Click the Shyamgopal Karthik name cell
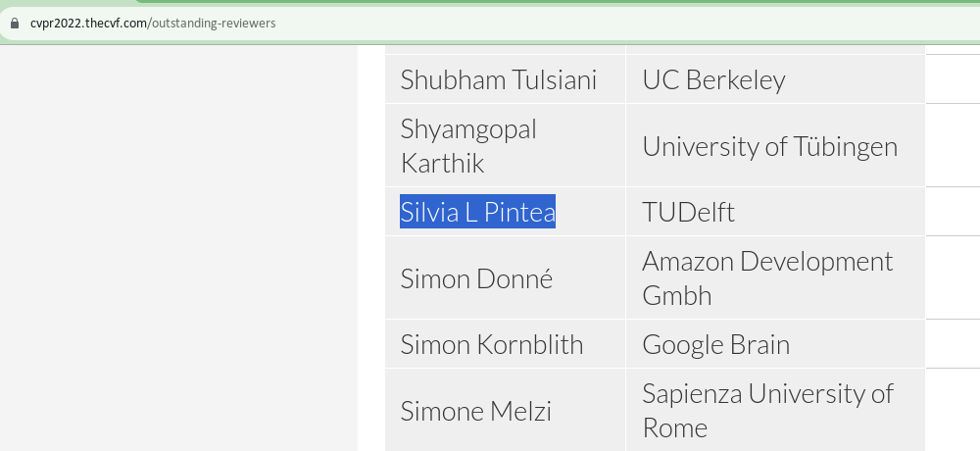 coord(505,145)
